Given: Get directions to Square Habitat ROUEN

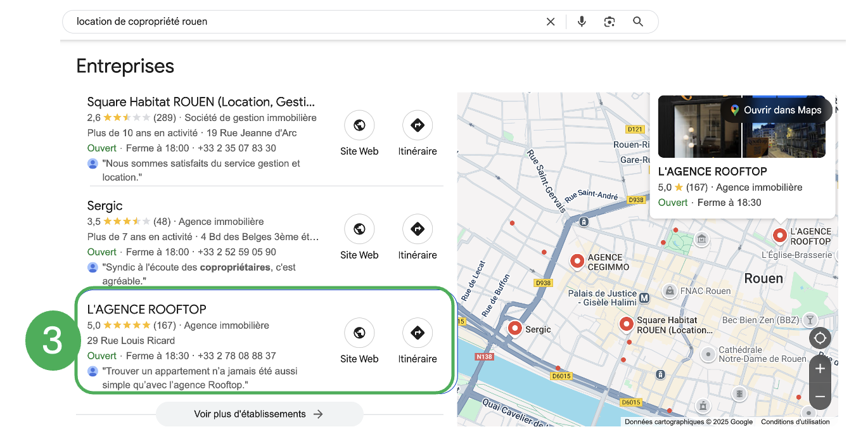Looking at the screenshot, I should 418,125.
